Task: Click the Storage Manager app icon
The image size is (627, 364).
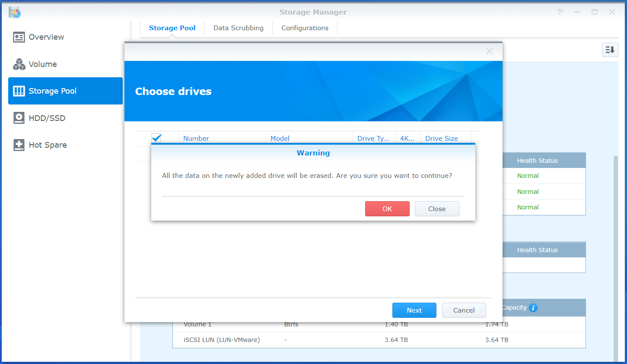Action: [x=14, y=13]
